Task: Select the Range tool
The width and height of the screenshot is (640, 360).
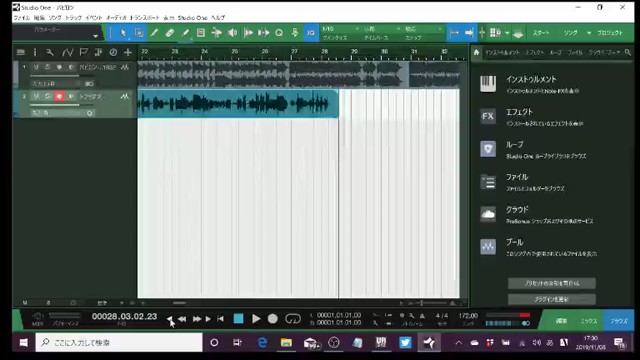Action: 139,33
